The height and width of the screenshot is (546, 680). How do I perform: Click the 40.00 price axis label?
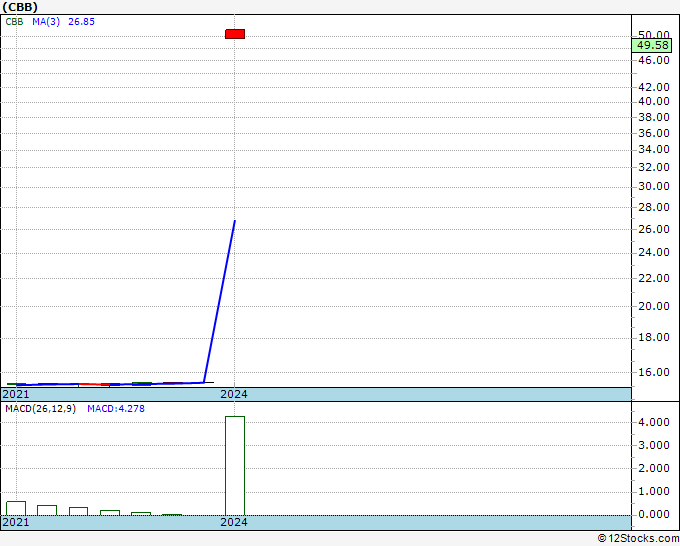tap(654, 101)
